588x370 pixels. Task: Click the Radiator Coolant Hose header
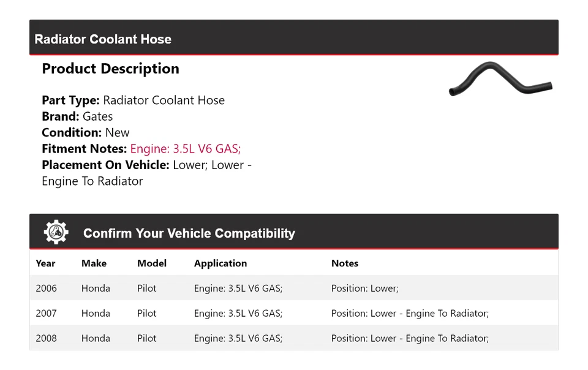103,39
